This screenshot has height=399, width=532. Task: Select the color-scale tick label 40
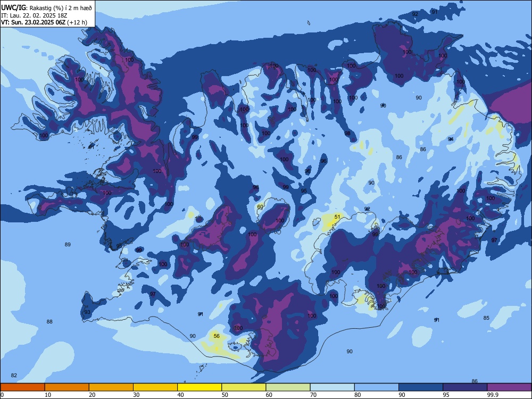click(x=180, y=395)
